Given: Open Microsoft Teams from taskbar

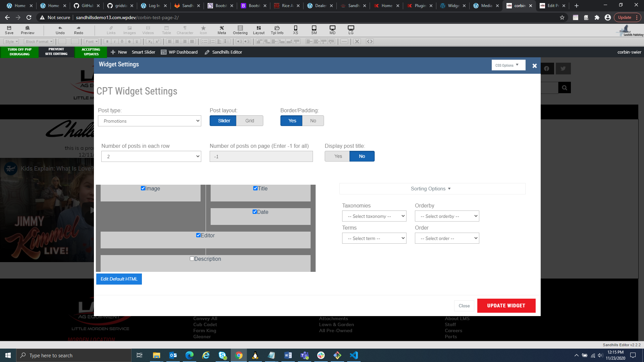Looking at the screenshot, I should [x=305, y=355].
